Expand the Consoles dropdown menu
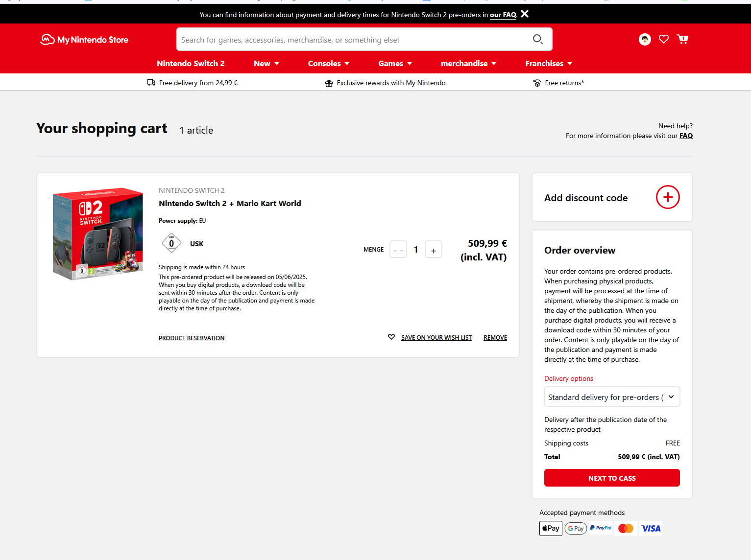This screenshot has width=751, height=560. [329, 64]
